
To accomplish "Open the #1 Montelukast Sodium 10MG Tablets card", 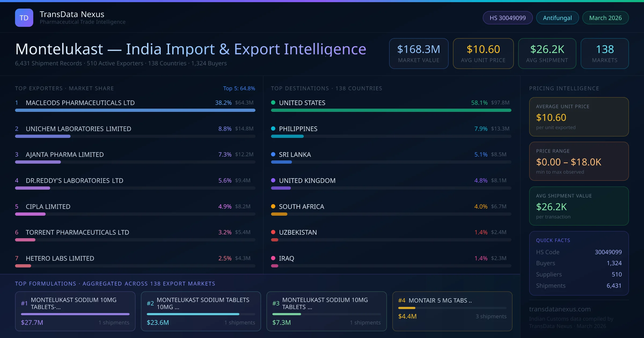I will pyautogui.click(x=75, y=311).
